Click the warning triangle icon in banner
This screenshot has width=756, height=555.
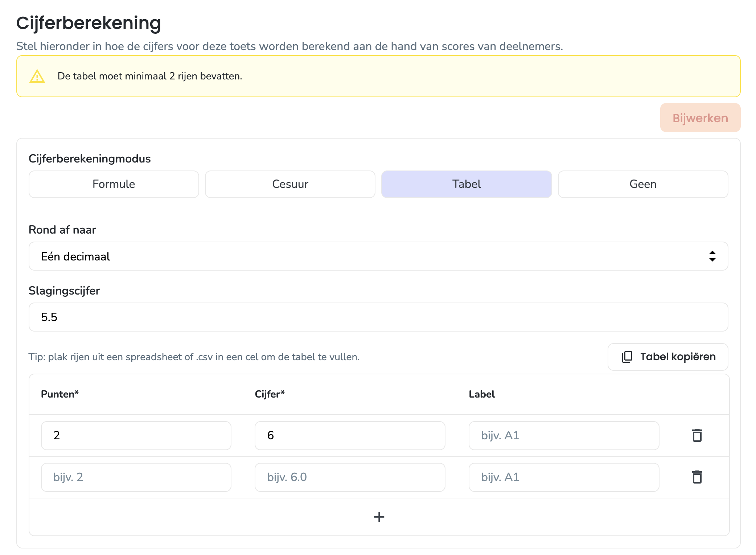pyautogui.click(x=37, y=76)
